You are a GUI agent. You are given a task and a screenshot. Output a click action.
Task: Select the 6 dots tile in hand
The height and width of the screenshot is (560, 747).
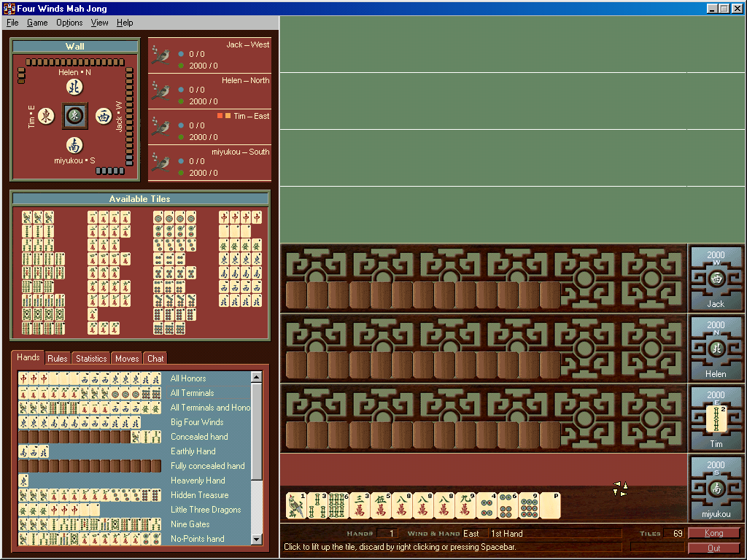click(x=508, y=505)
